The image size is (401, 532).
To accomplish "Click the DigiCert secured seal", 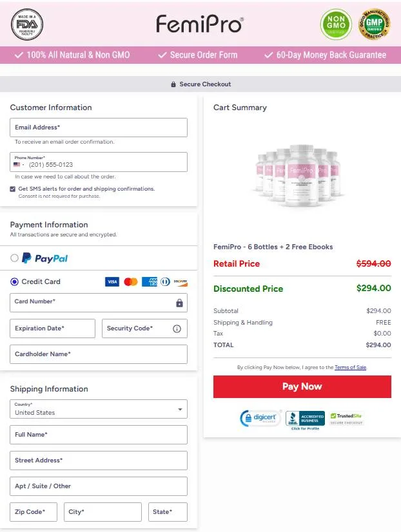I will coord(259,419).
